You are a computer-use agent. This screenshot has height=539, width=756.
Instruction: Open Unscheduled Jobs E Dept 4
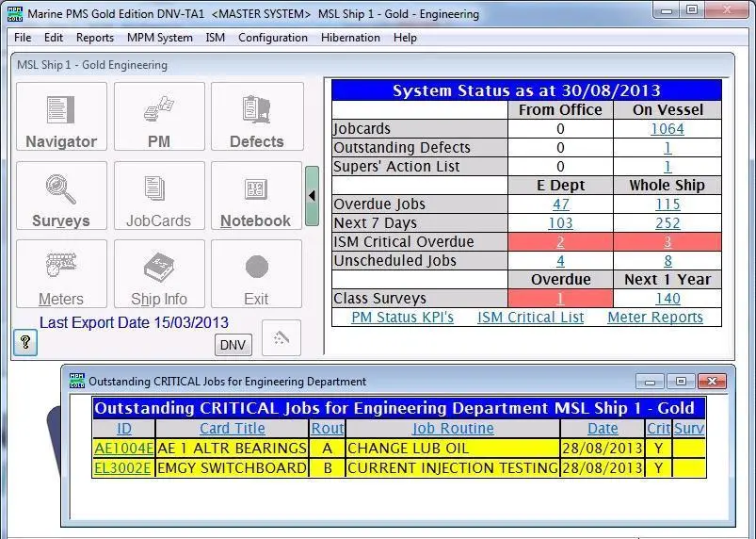(x=560, y=261)
